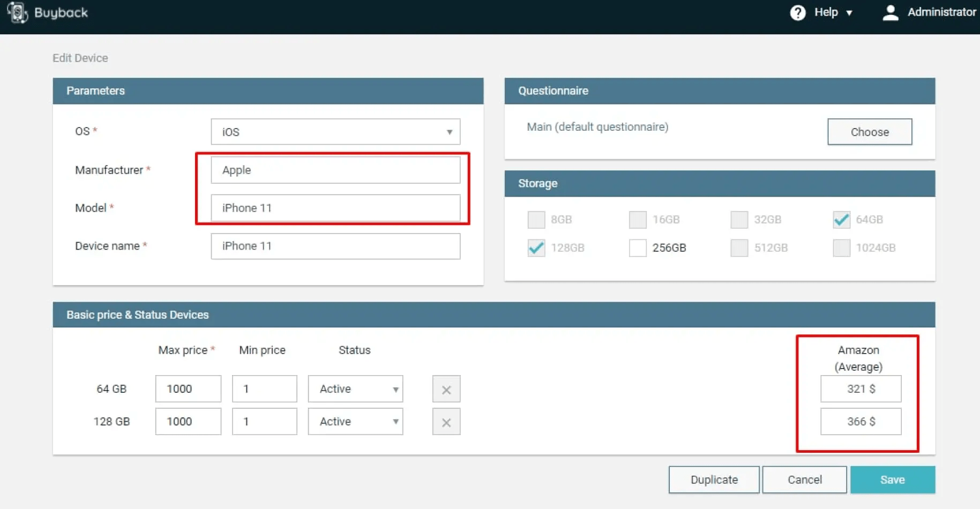The height and width of the screenshot is (509, 980).
Task: Remove the 128 GB price row
Action: coord(446,422)
